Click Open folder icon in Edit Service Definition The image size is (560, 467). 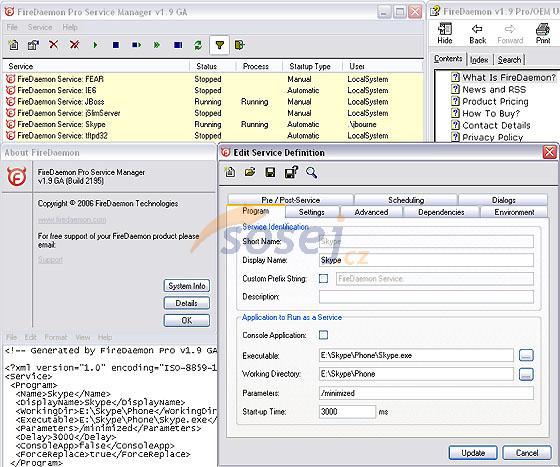pyautogui.click(x=250, y=172)
